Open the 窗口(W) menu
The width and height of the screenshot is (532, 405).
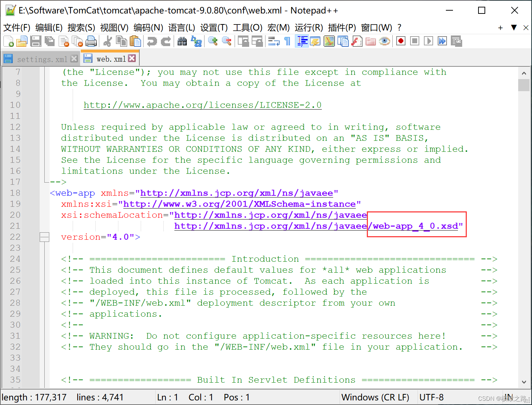click(376, 28)
